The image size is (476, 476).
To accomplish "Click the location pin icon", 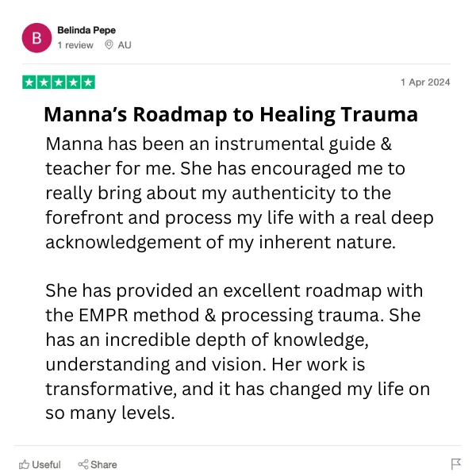I will pyautogui.click(x=109, y=45).
